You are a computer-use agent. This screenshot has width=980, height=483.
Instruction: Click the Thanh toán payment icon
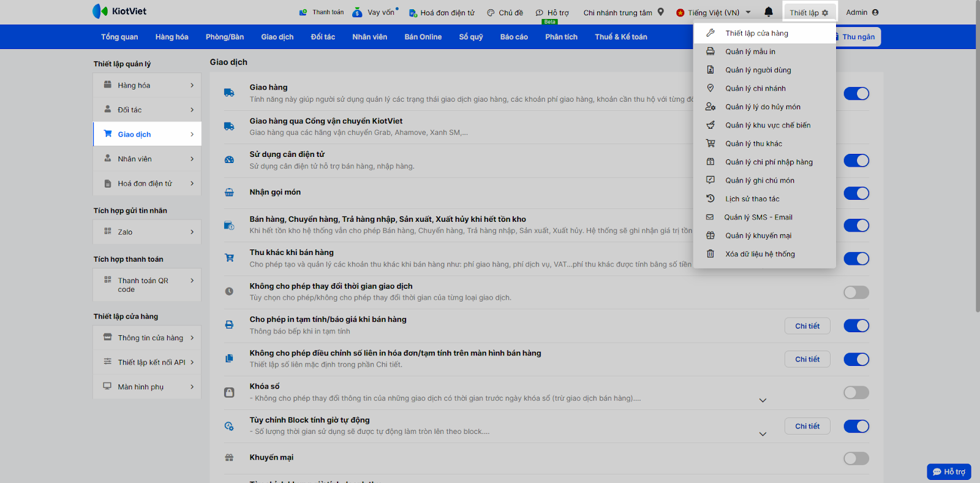point(303,12)
